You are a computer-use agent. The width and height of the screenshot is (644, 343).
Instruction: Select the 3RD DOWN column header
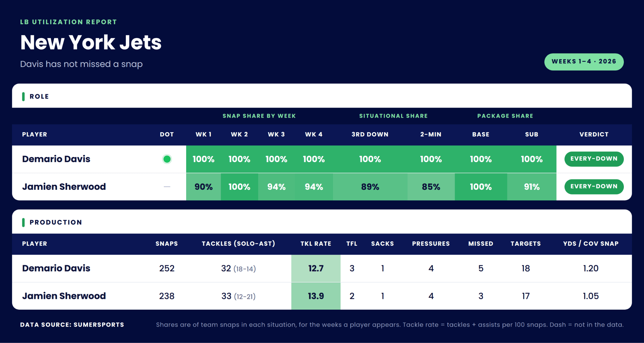370,134
